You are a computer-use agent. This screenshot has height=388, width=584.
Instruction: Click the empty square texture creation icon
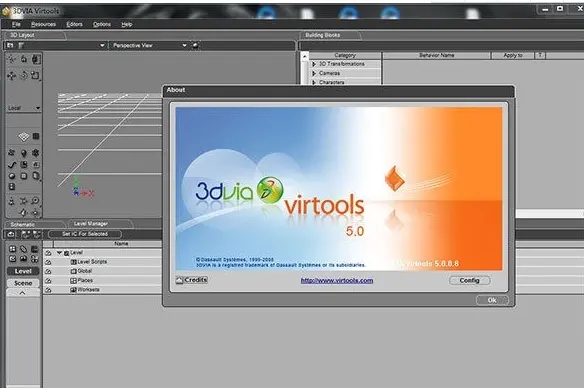point(24,176)
